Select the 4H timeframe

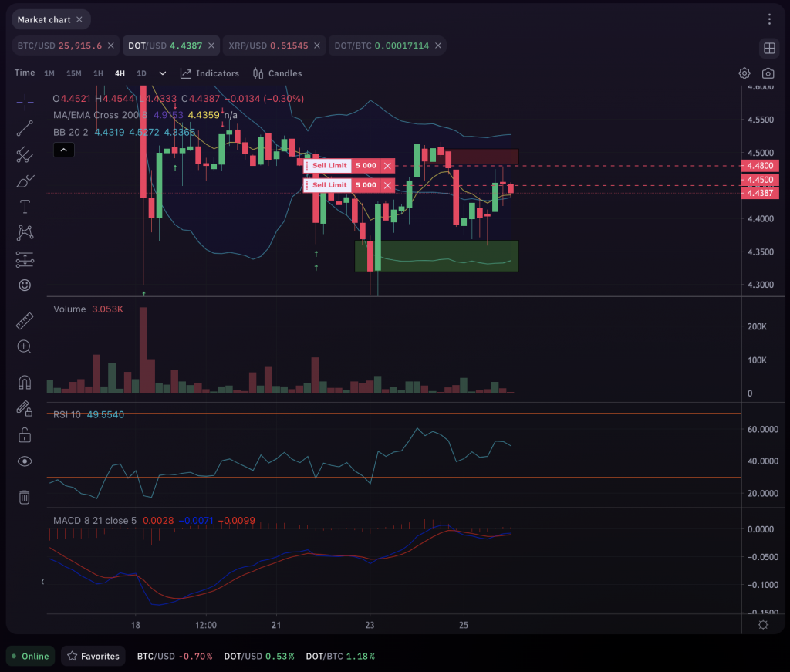click(120, 73)
